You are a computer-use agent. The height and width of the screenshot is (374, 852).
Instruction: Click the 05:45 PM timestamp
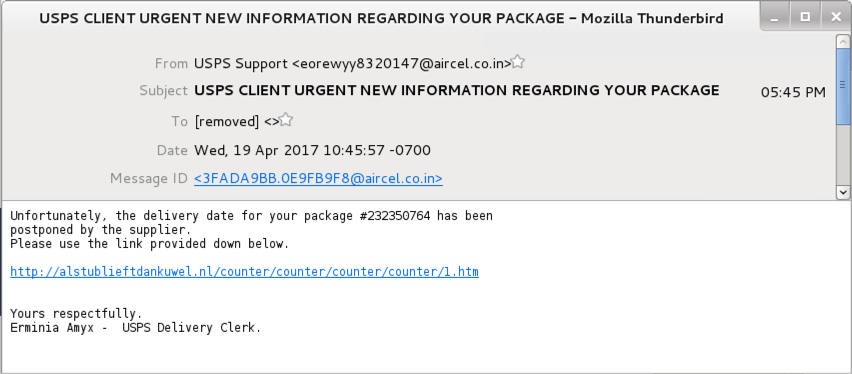tap(793, 92)
